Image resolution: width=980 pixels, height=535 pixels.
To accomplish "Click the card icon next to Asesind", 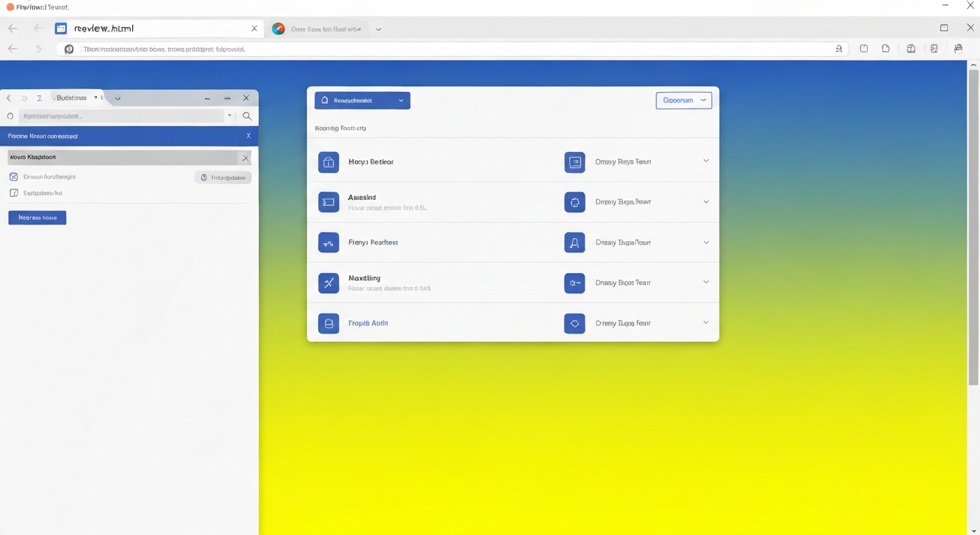I will click(x=329, y=202).
